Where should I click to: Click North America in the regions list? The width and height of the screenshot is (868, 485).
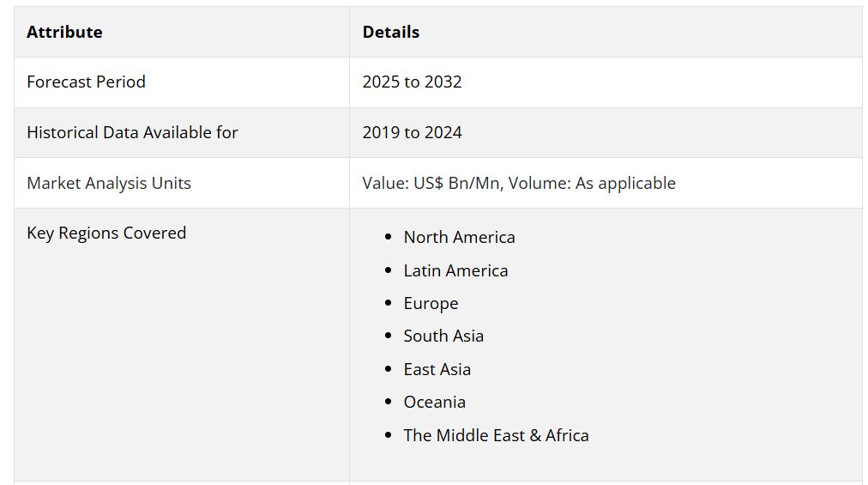click(459, 237)
